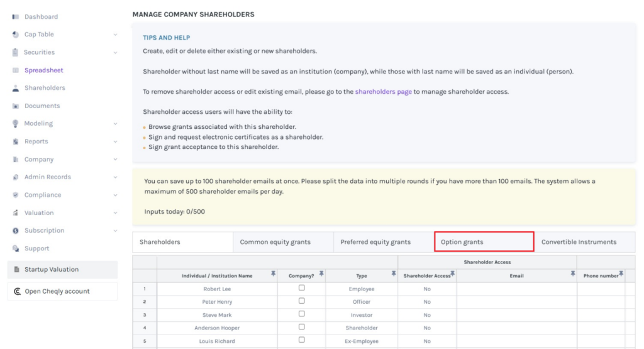Click the Modeling lightbulb icon
This screenshot has width=644, height=349.
pyautogui.click(x=16, y=124)
